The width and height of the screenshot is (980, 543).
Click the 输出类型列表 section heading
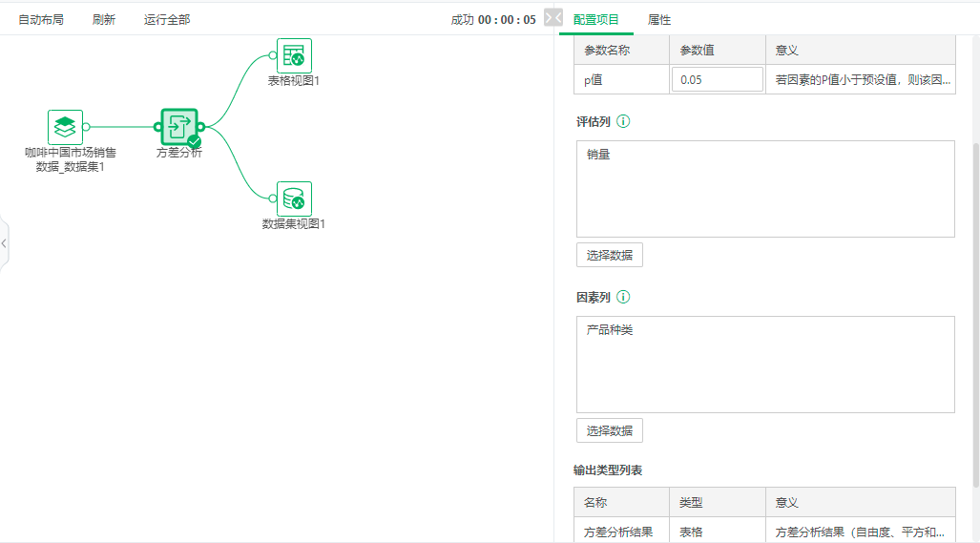pos(608,470)
